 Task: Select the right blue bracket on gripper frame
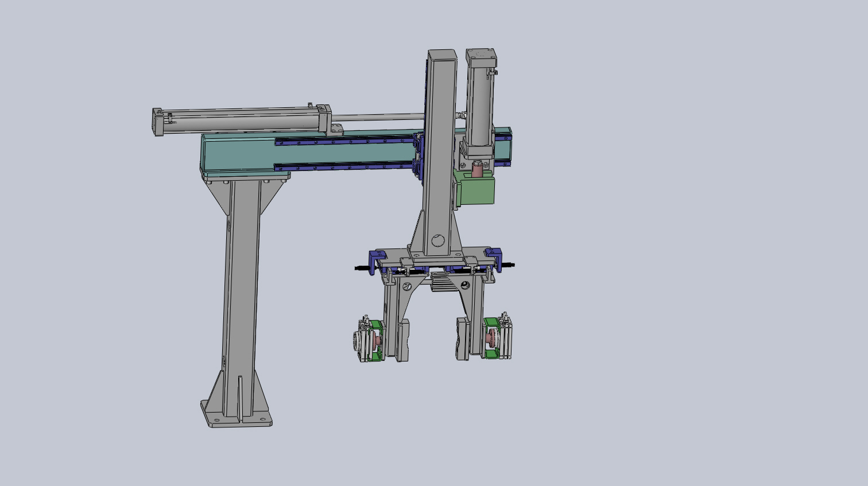coord(494,259)
